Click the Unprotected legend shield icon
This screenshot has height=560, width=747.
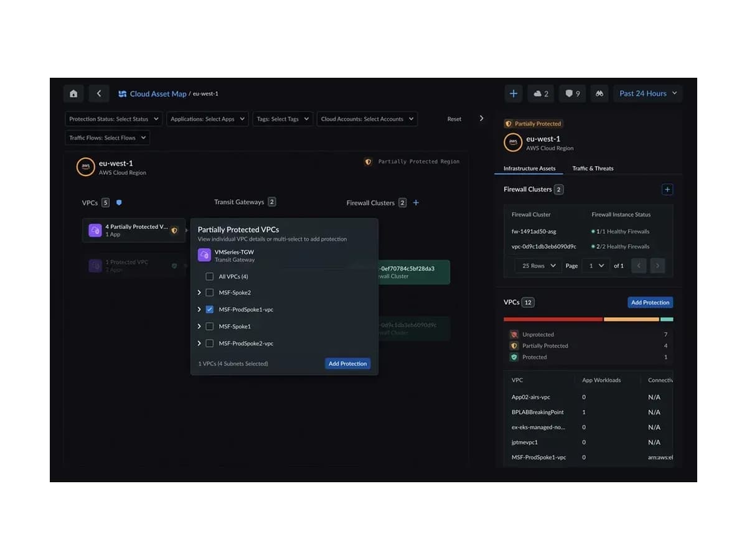click(x=514, y=334)
